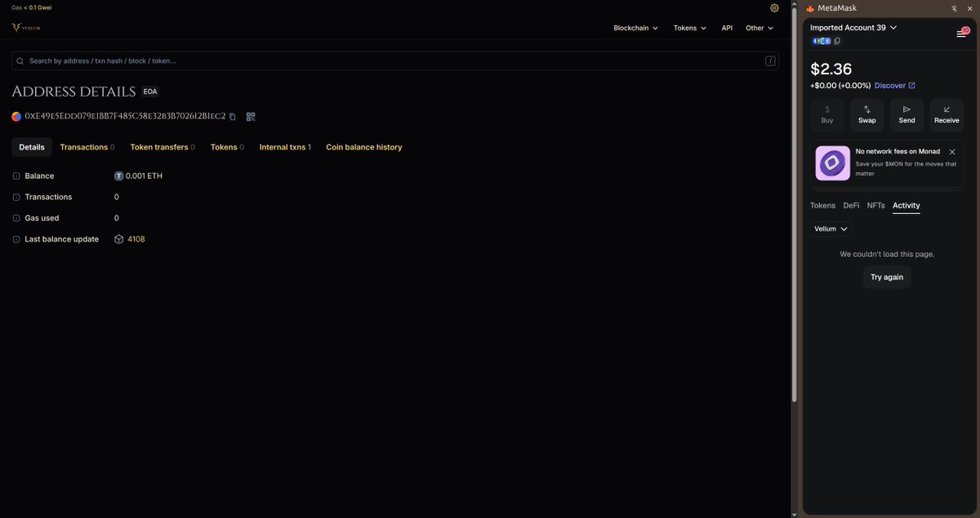Click the MetaMask fox logo

pos(810,8)
